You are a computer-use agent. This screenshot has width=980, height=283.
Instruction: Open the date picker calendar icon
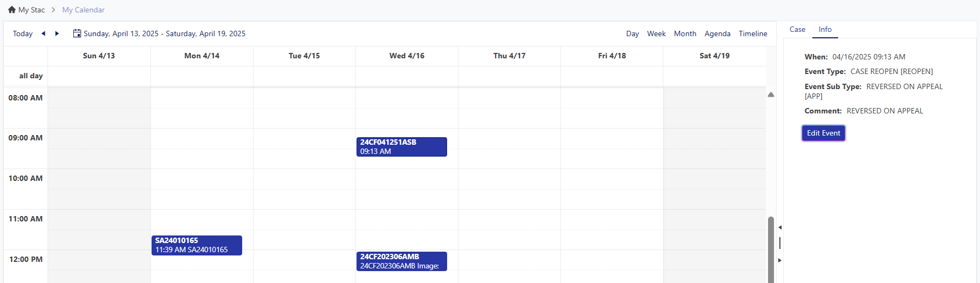point(77,33)
